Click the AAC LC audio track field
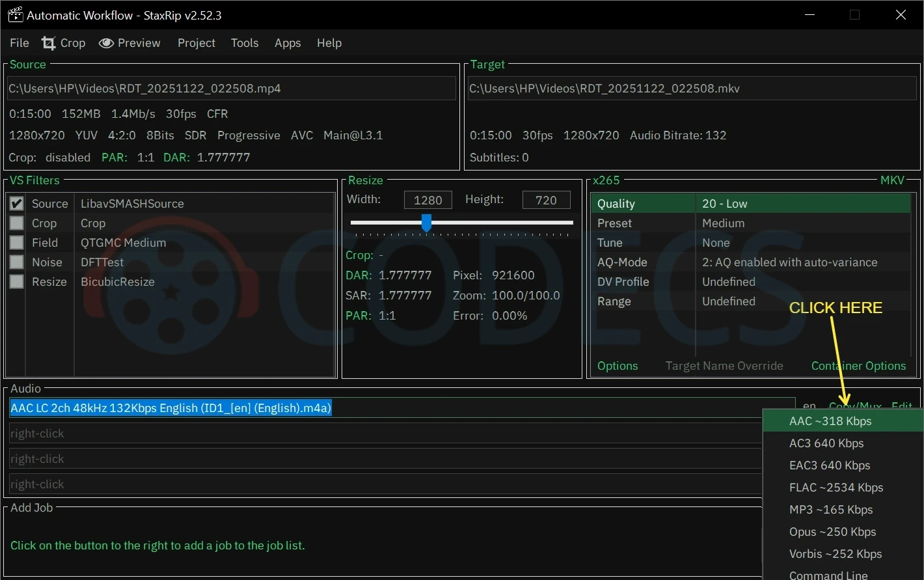This screenshot has height=580, width=924. click(x=401, y=408)
